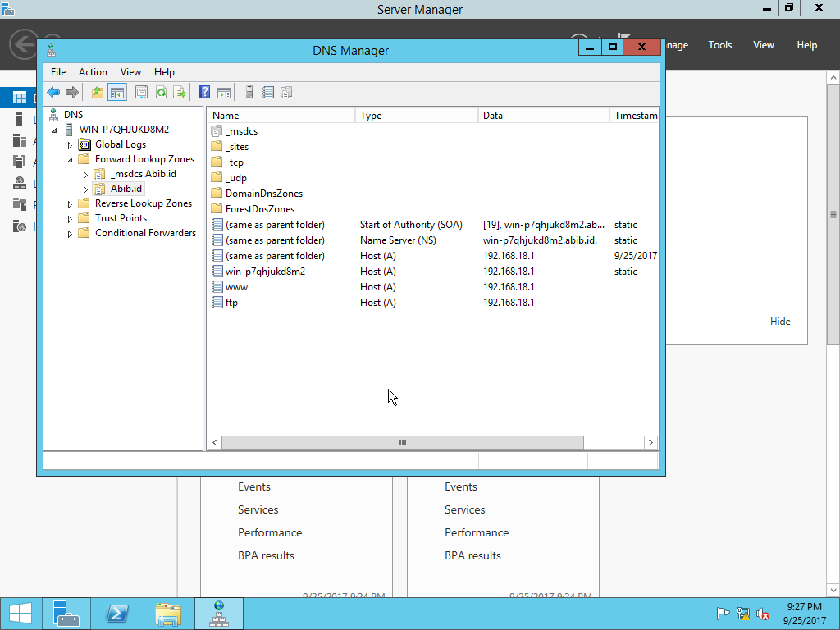The image size is (840, 630).
Task: Click the Export List toolbar icon
Action: tap(179, 92)
